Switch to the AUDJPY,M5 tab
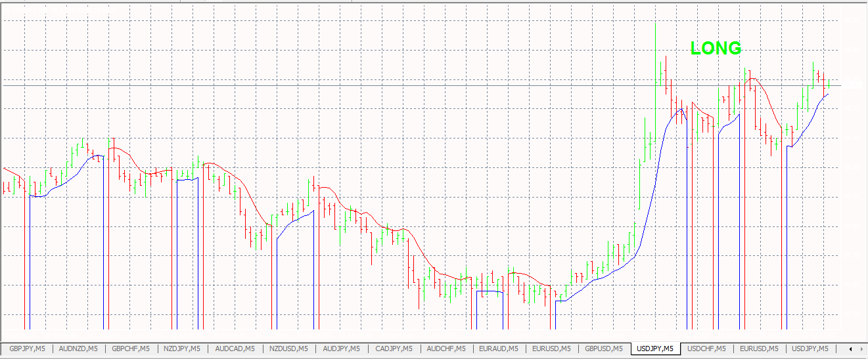The width and height of the screenshot is (868, 359). pyautogui.click(x=341, y=348)
